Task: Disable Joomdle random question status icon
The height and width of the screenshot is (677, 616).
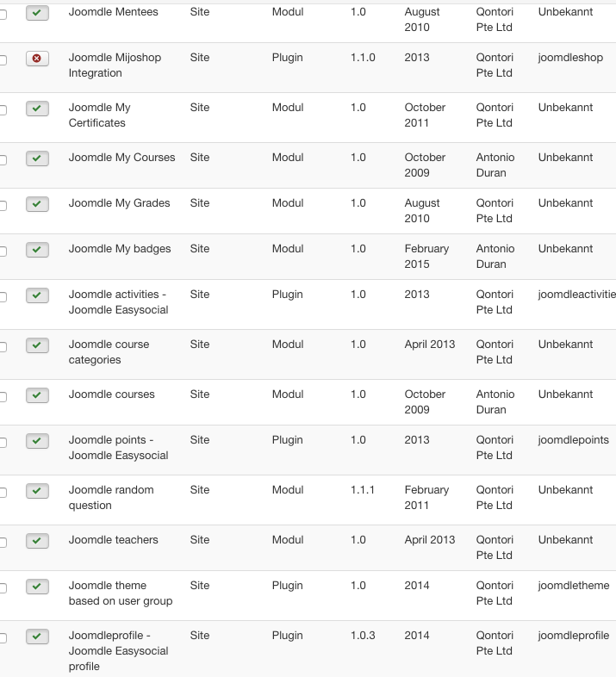Action: tap(37, 491)
